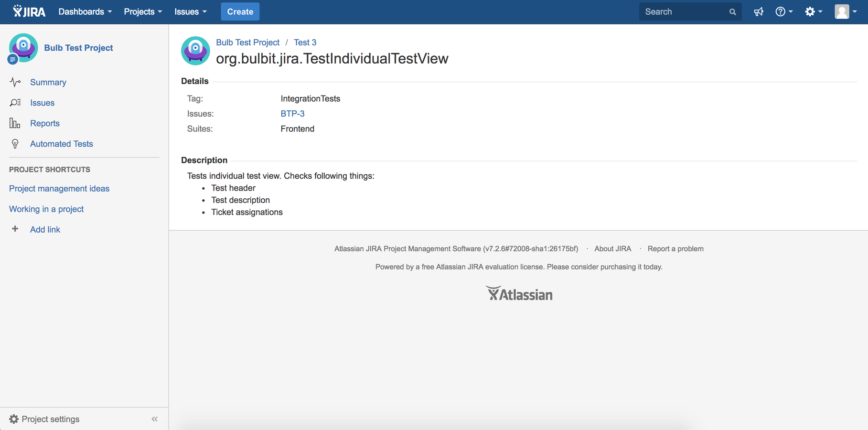868x430 pixels.
Task: Open Reports in the sidebar
Action: [x=45, y=123]
